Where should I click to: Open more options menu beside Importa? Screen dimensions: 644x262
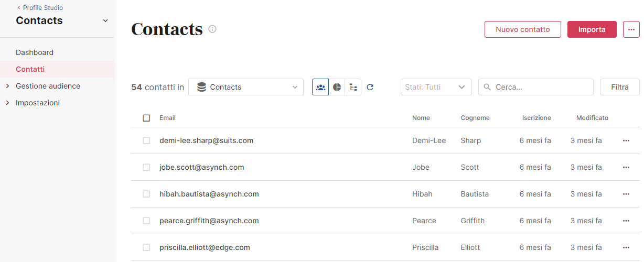click(x=631, y=29)
